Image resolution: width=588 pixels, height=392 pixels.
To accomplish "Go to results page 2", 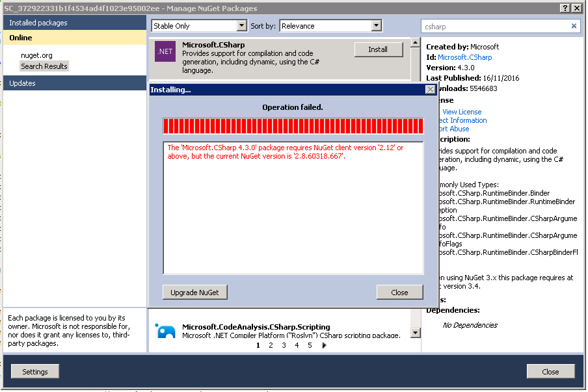I will click(271, 345).
